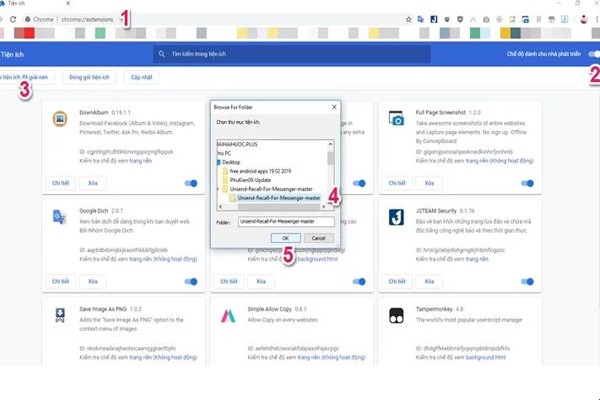Bookmark this page with the star icon

tap(408, 19)
